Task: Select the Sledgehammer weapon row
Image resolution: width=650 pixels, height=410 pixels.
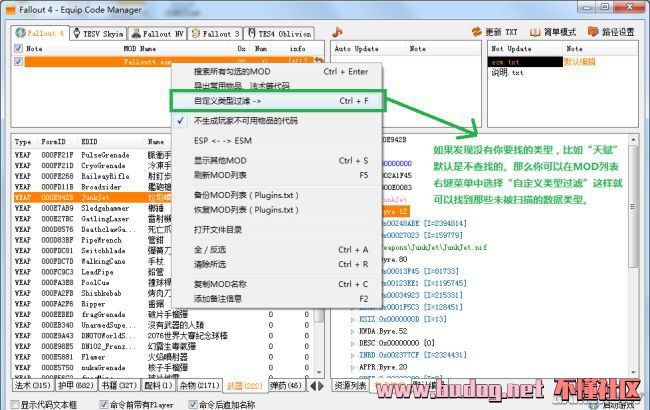Action: [91, 208]
